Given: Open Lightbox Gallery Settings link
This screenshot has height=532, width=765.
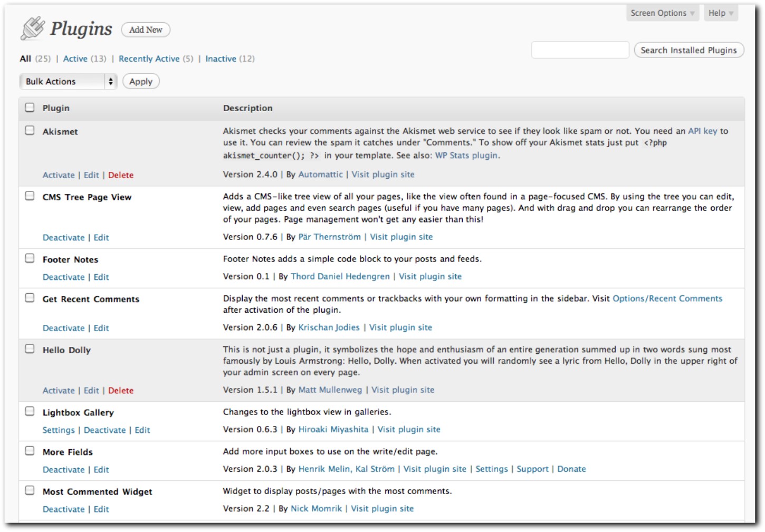Looking at the screenshot, I should (x=59, y=430).
